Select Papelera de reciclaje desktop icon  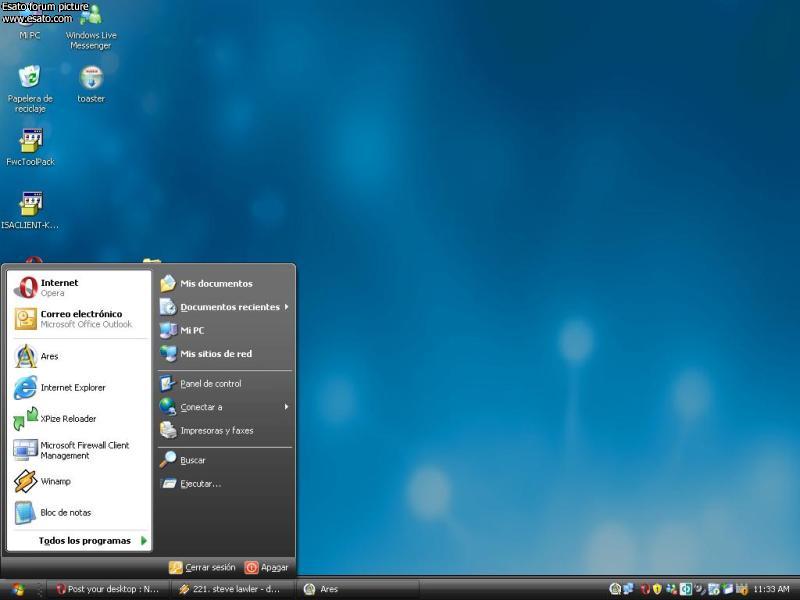click(x=30, y=88)
